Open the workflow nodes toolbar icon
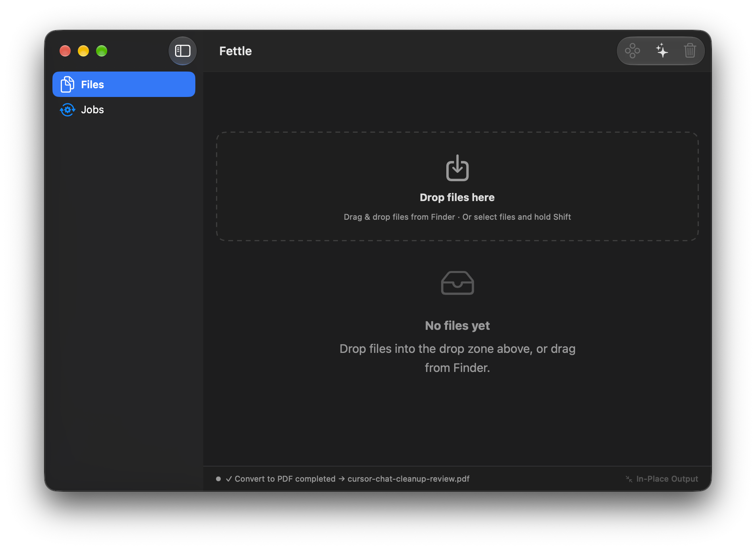Viewport: 756px width, 550px height. 633,51
